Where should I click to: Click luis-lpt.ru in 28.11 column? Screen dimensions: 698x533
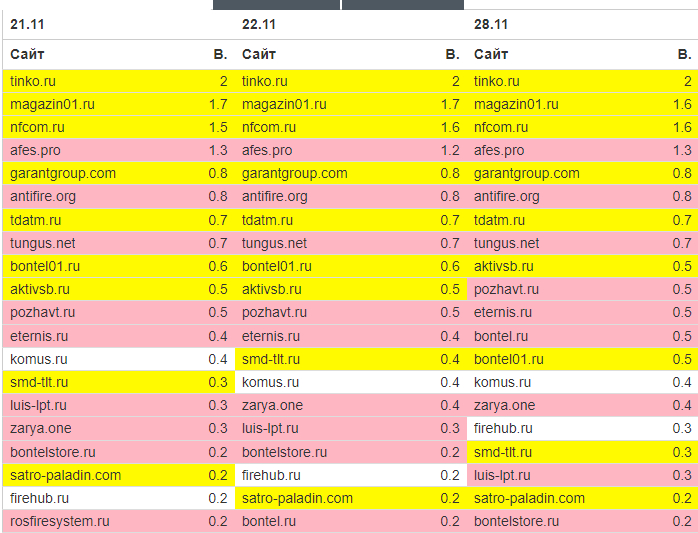[502, 475]
